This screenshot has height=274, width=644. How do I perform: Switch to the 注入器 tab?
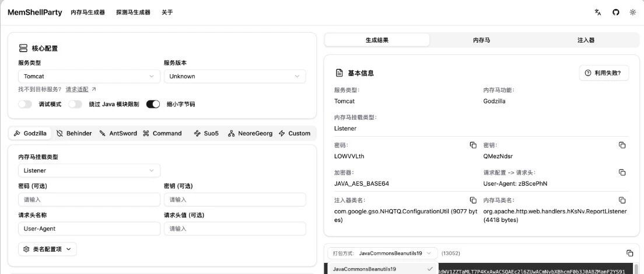point(586,40)
